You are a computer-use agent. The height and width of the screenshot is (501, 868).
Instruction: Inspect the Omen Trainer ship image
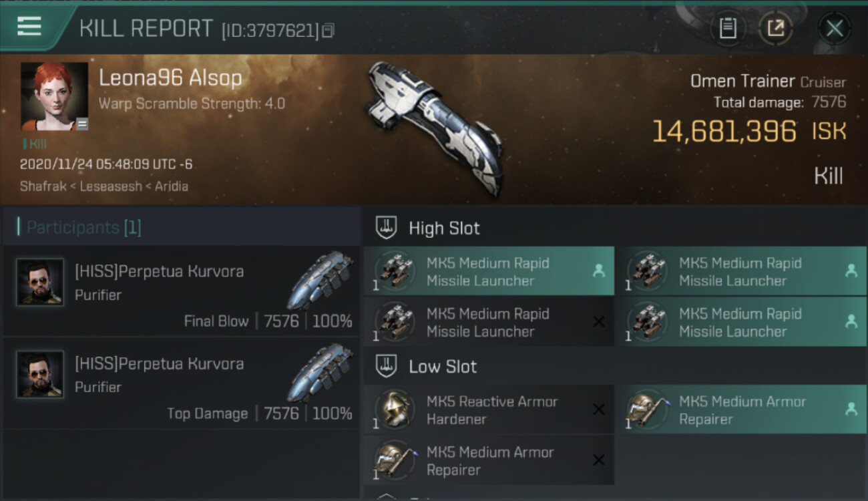pos(434,127)
